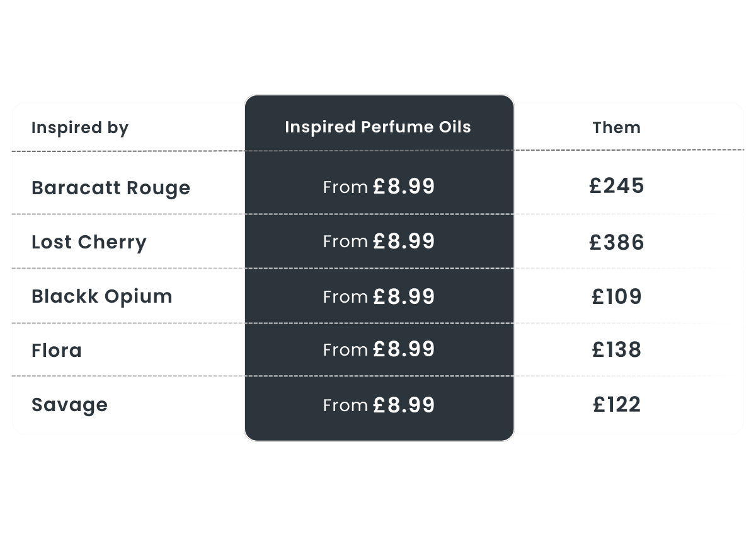Click the word "From" in the Savage row

click(345, 405)
